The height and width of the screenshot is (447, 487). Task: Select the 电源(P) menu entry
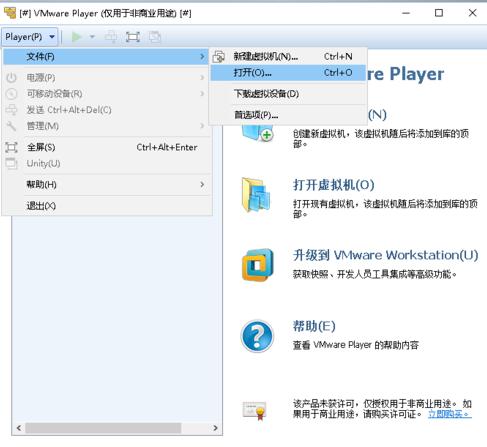(106, 78)
